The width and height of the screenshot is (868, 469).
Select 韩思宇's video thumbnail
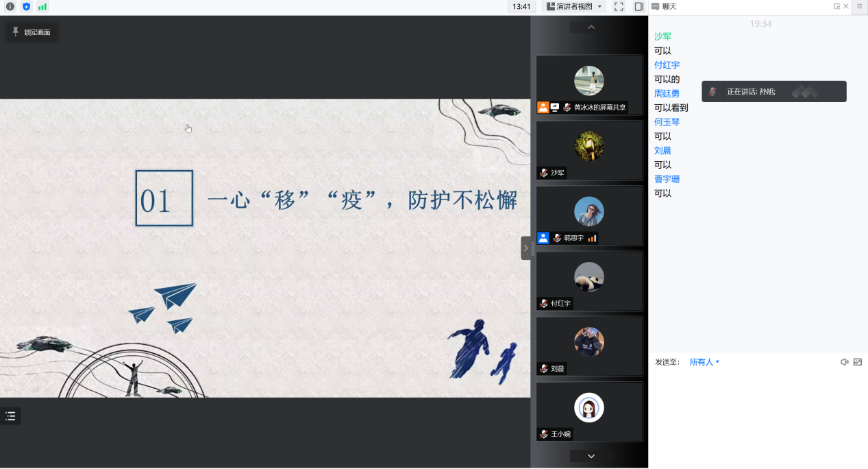589,215
